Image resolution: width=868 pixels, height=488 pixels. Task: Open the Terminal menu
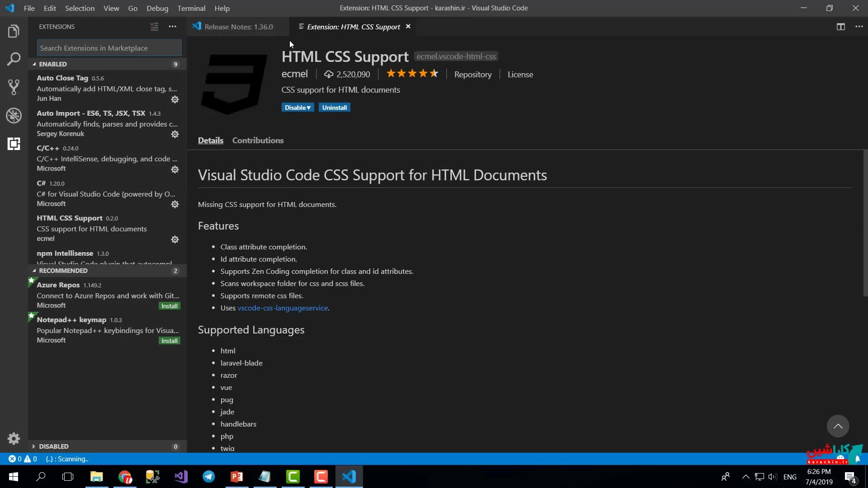(x=191, y=8)
